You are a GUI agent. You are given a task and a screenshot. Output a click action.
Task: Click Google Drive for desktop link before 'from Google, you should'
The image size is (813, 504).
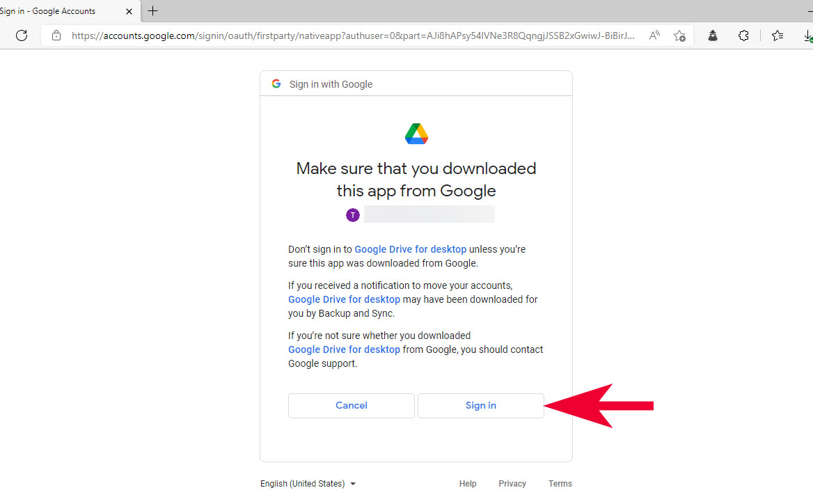[x=344, y=350]
